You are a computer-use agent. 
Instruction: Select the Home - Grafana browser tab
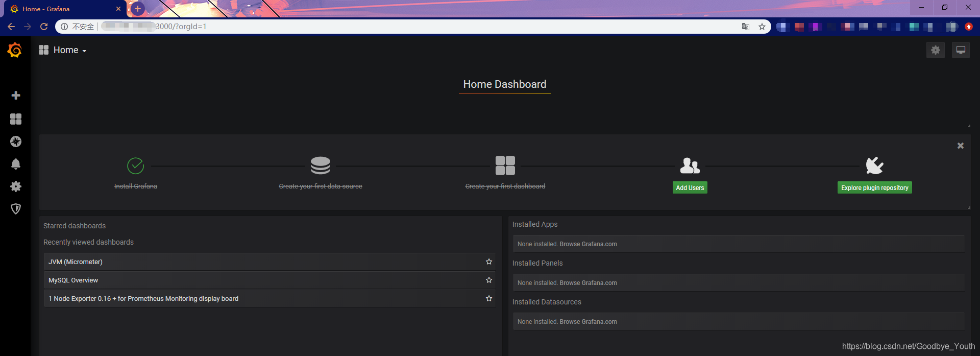point(65,9)
